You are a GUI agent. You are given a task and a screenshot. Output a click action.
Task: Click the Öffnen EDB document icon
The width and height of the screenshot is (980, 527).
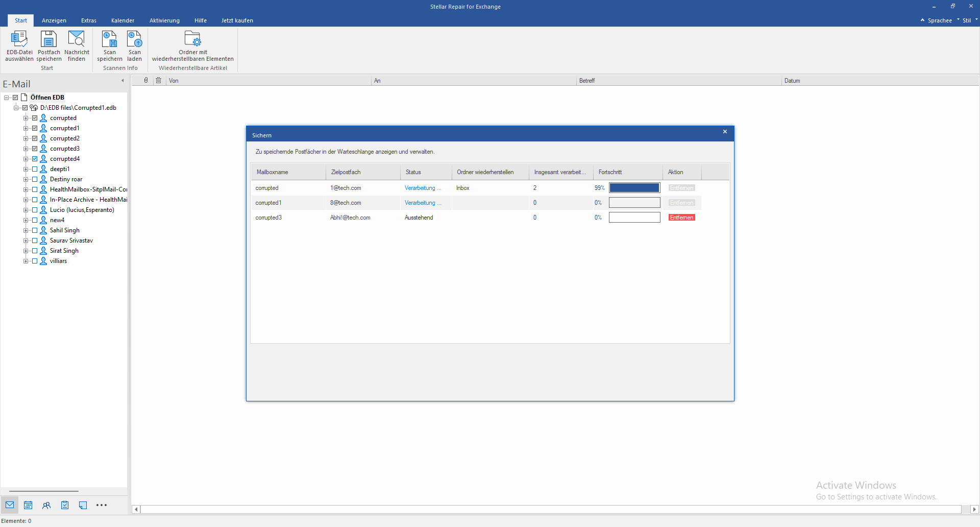[24, 97]
